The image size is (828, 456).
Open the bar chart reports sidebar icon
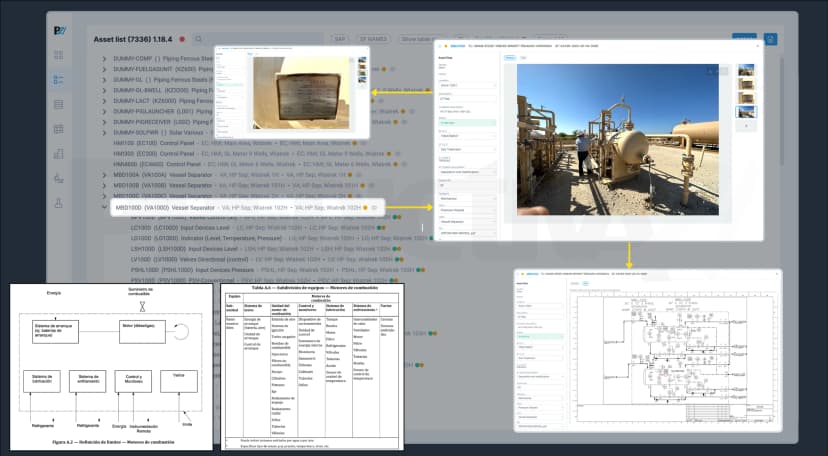59,154
